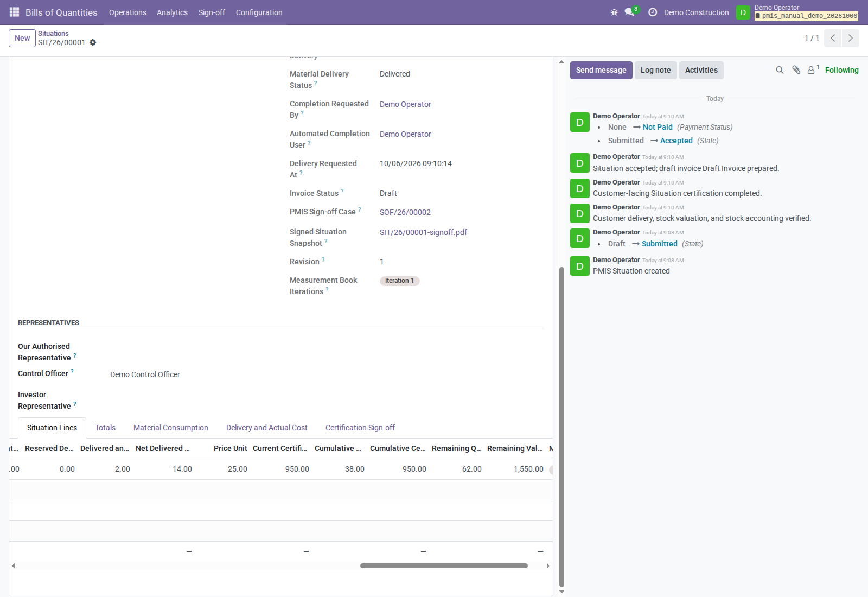Click the New button
868x597 pixels.
coord(22,38)
